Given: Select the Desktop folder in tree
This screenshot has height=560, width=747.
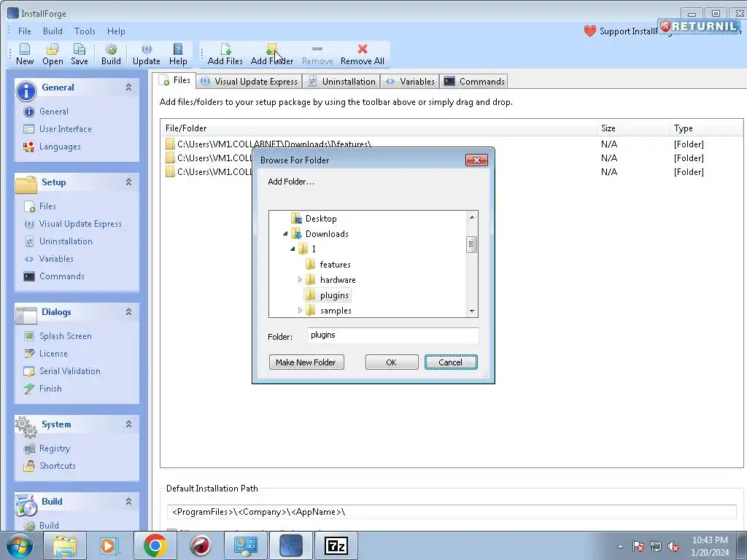Looking at the screenshot, I should click(x=321, y=219).
